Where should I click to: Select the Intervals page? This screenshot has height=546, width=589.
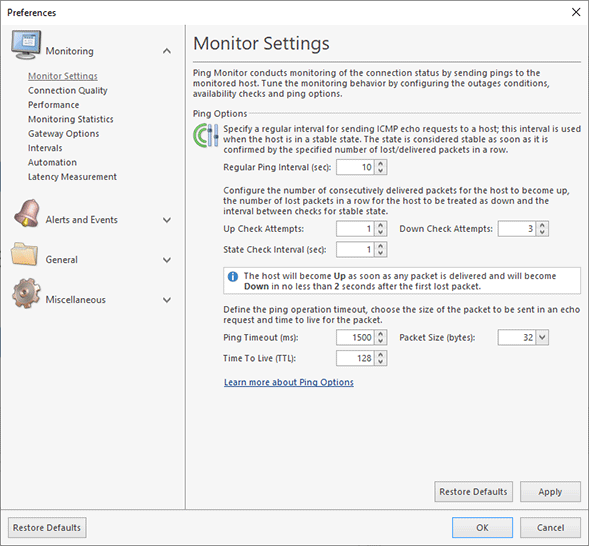point(45,148)
